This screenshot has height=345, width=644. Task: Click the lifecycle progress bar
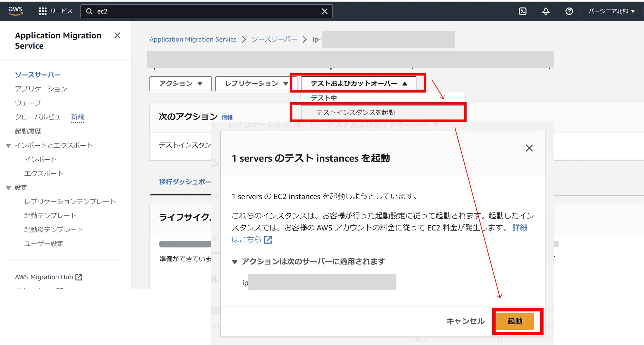click(x=185, y=244)
